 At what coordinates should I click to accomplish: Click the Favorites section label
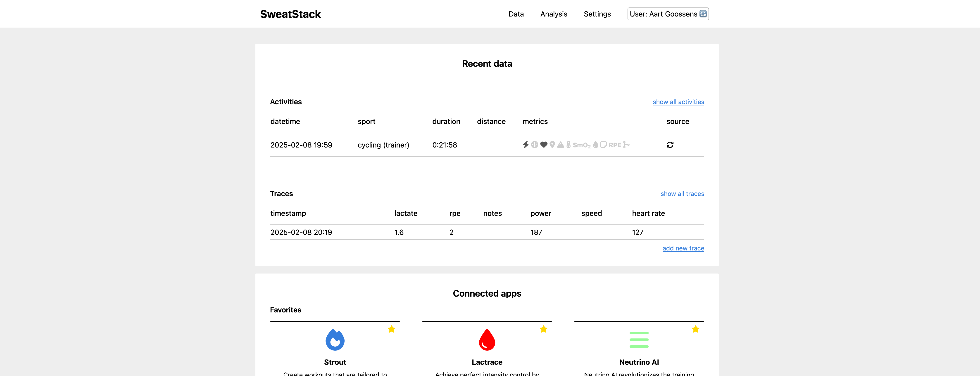point(285,310)
